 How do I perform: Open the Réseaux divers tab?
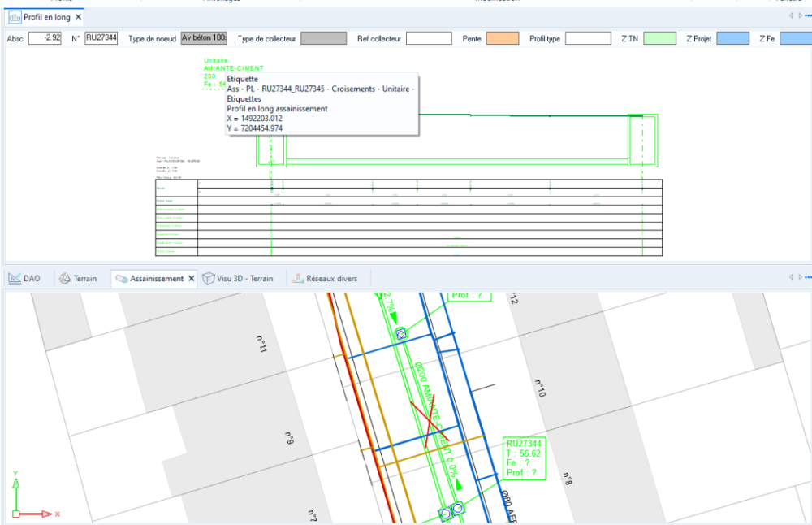pos(325,278)
